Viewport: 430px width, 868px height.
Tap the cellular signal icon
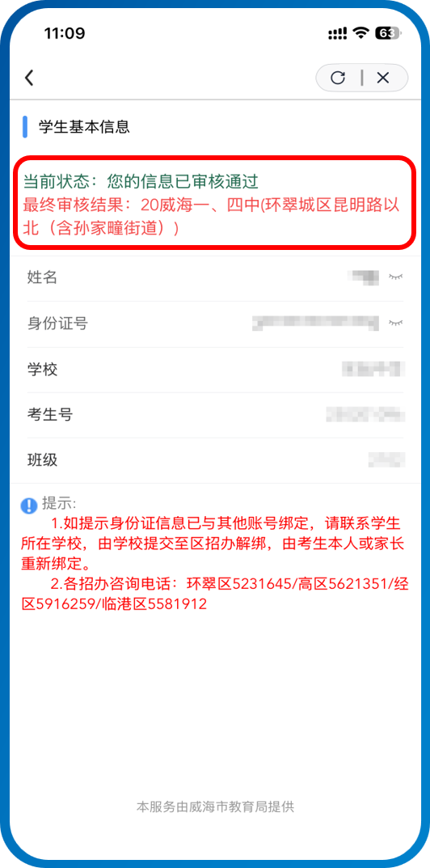point(338,34)
